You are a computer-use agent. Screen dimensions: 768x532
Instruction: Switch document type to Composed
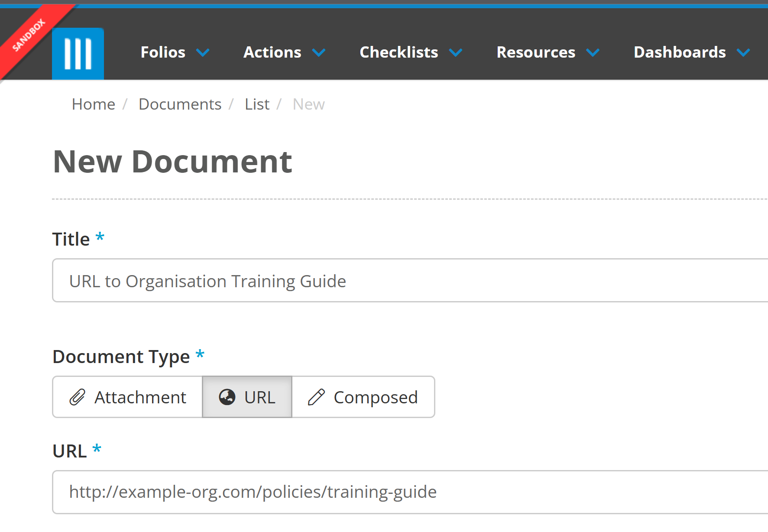(x=363, y=397)
